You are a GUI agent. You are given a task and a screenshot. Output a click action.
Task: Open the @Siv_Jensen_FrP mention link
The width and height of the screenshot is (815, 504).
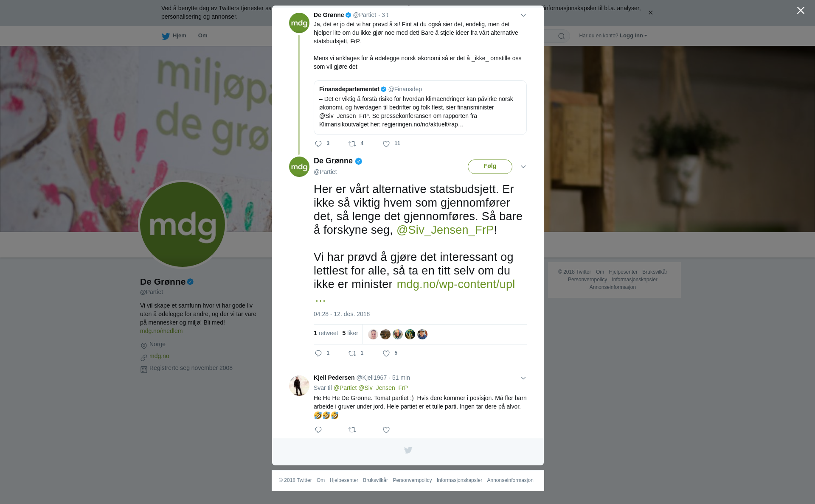coord(445,230)
